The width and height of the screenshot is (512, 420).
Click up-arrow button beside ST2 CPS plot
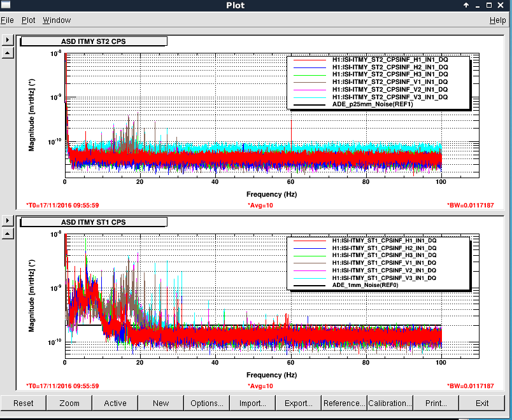point(8,52)
